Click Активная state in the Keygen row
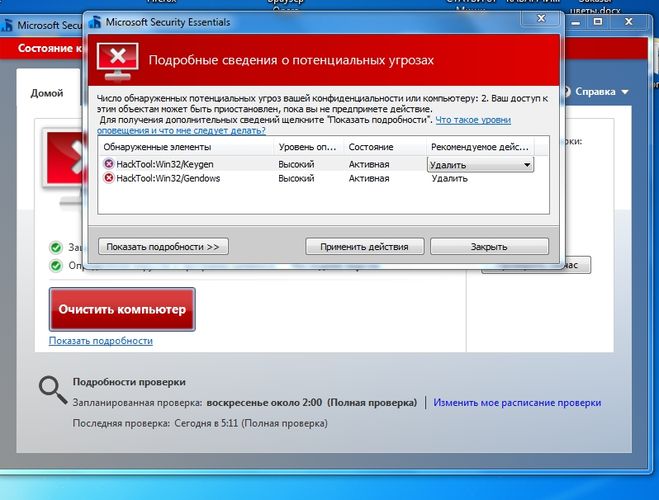The height and width of the screenshot is (500, 659). tap(369, 164)
